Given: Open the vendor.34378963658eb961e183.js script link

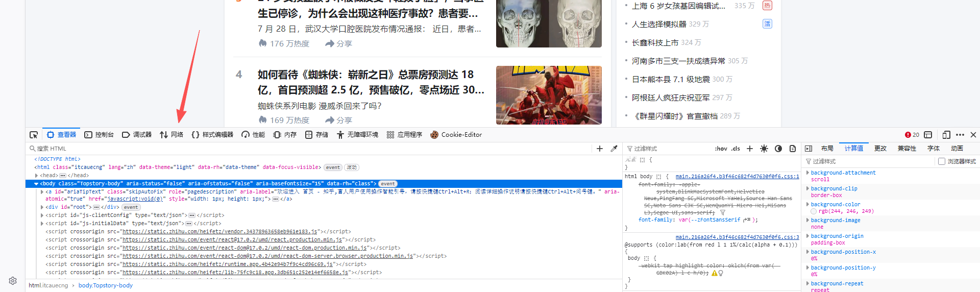Looking at the screenshot, I should click(219, 232).
